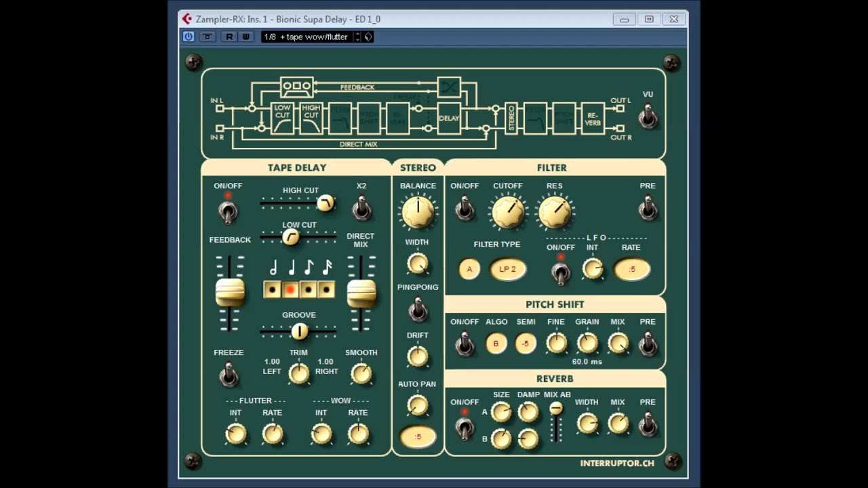Click the Write automation (W) button

(245, 37)
